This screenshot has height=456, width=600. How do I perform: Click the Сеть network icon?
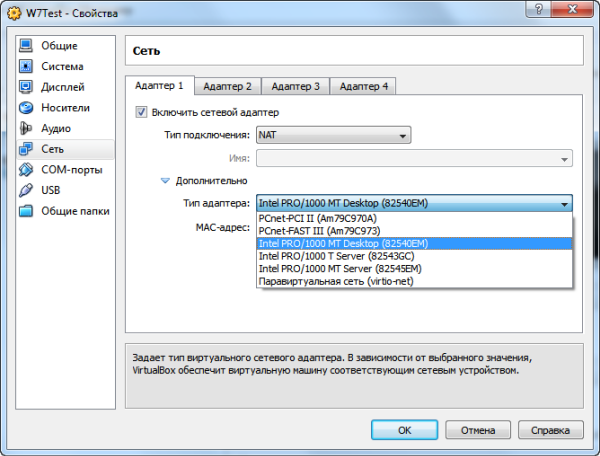point(26,149)
